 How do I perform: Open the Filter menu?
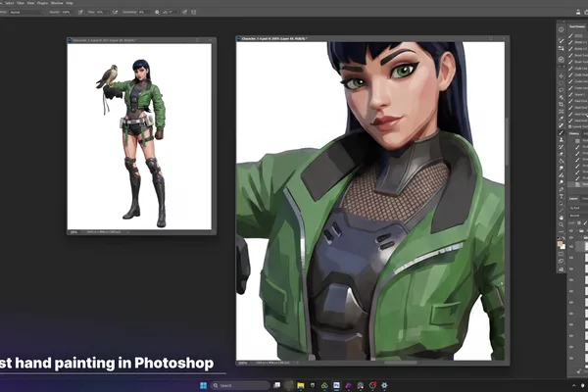[21, 3]
